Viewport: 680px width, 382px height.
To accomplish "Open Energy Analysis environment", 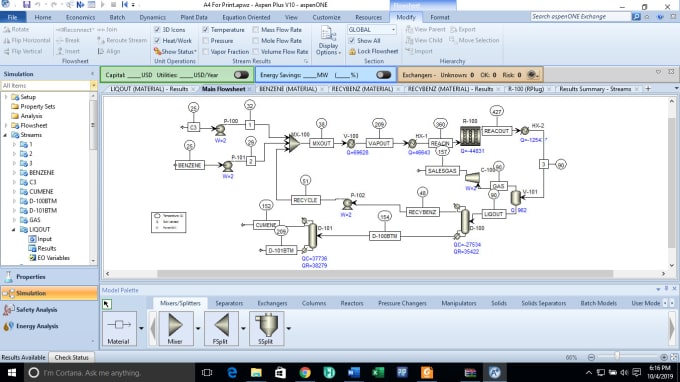I will (x=49, y=326).
